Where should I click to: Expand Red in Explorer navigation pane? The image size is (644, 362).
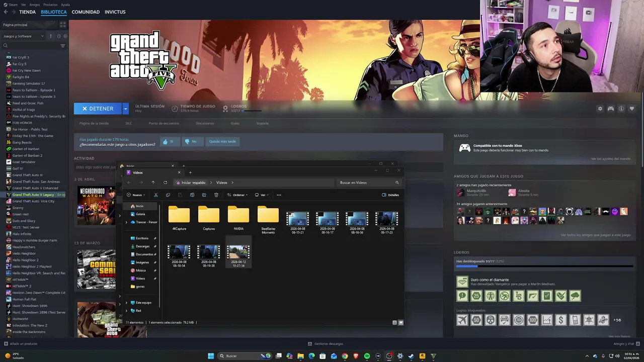click(x=126, y=311)
